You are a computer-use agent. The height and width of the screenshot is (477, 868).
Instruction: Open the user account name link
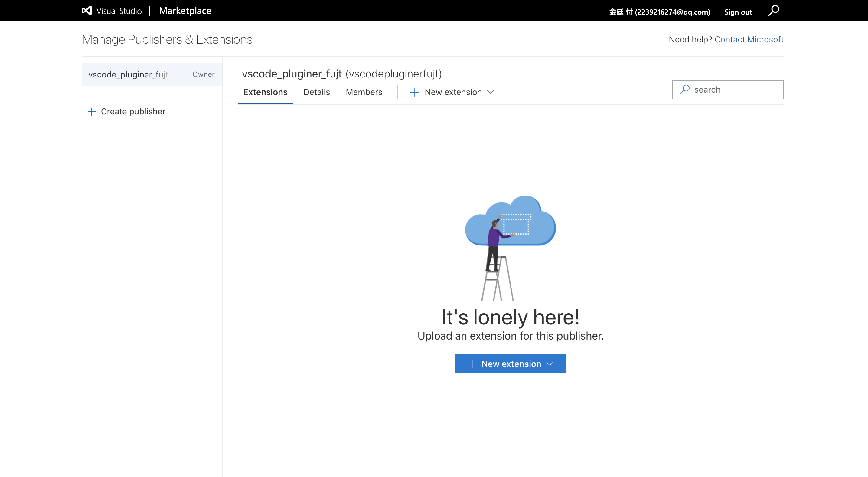(659, 12)
